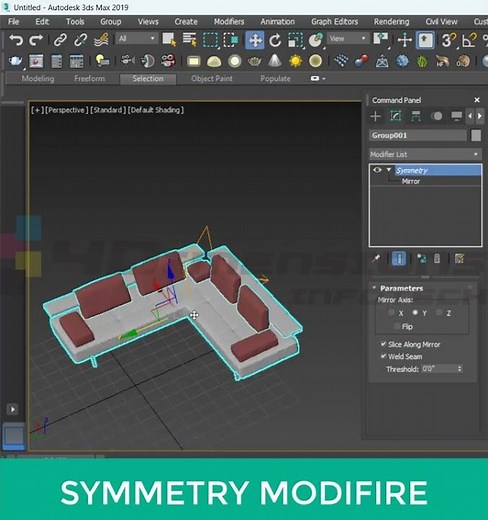Open the Tools menu

pyautogui.click(x=75, y=22)
